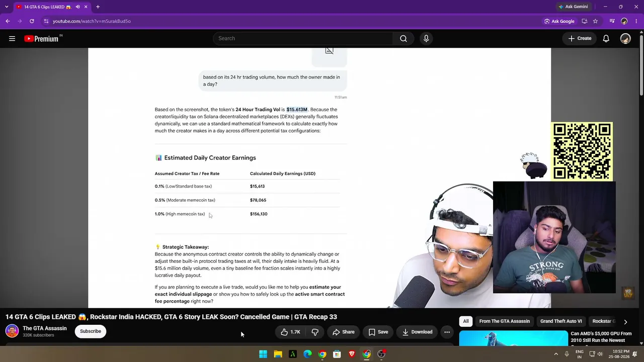Open the Chrome profile avatar
This screenshot has width=644, height=362.
point(624,21)
